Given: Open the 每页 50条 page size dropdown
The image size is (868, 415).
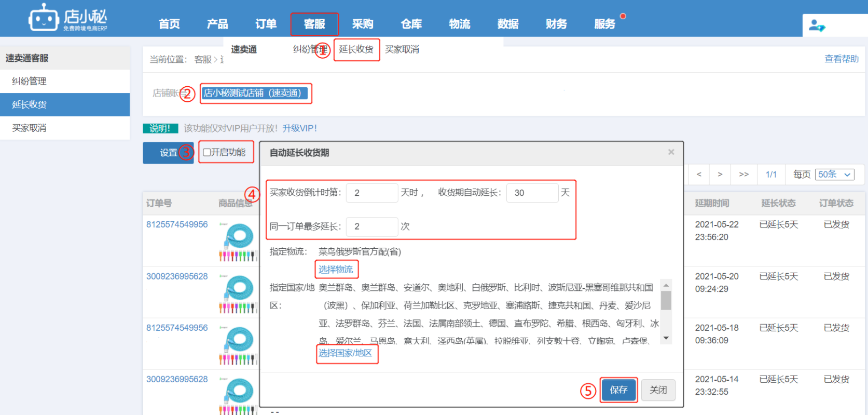Looking at the screenshot, I should (834, 175).
